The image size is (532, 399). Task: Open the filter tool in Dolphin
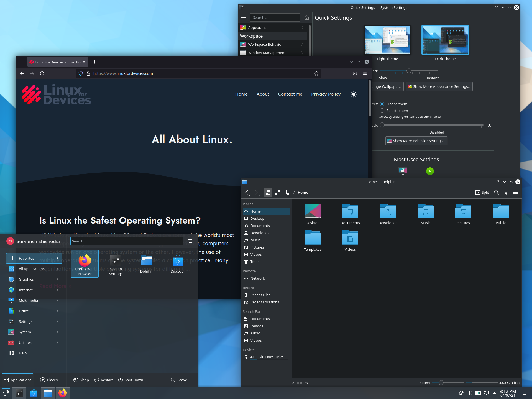tap(506, 192)
